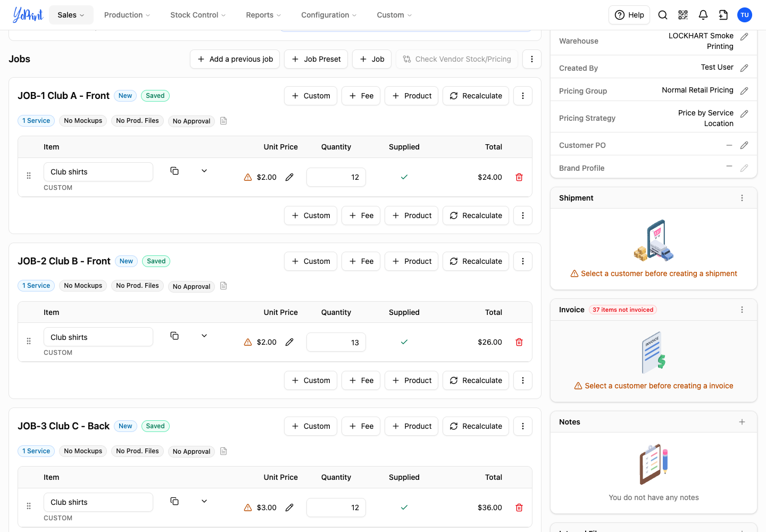Edit the Pricing Strategy pencil icon
Image resolution: width=766 pixels, height=532 pixels.
click(744, 114)
